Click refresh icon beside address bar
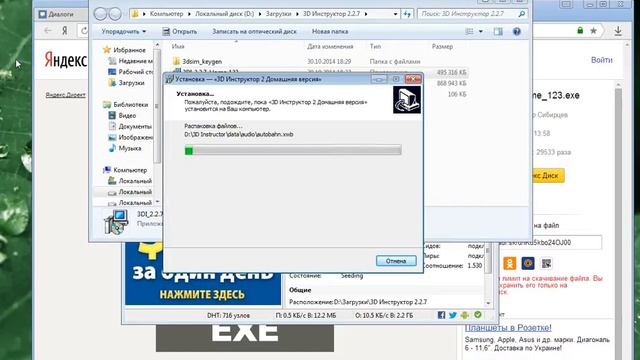 pos(407,14)
